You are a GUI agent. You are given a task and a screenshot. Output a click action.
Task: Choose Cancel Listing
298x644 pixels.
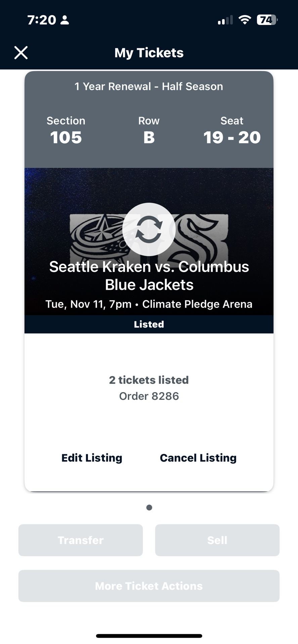click(198, 458)
